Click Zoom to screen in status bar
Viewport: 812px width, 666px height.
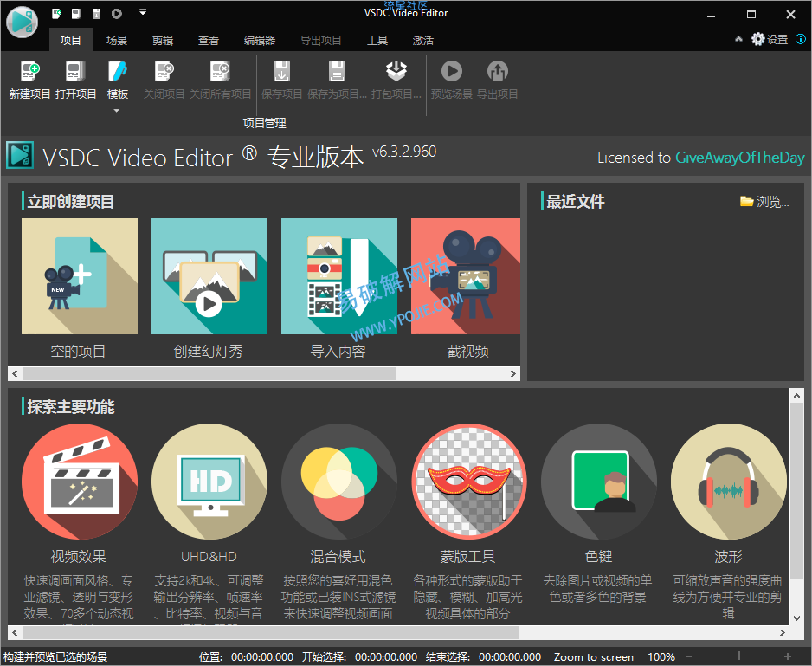594,656
